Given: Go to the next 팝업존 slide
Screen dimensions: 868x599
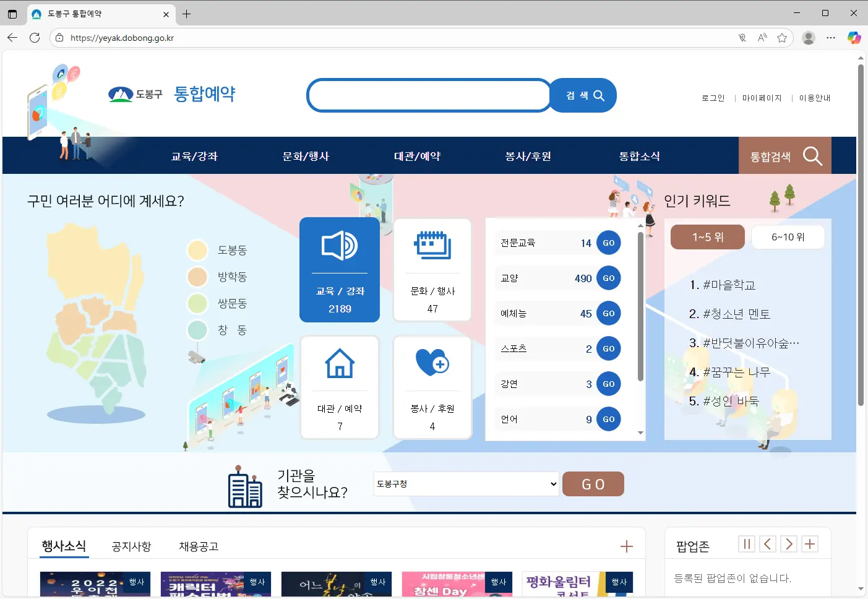Looking at the screenshot, I should point(788,543).
